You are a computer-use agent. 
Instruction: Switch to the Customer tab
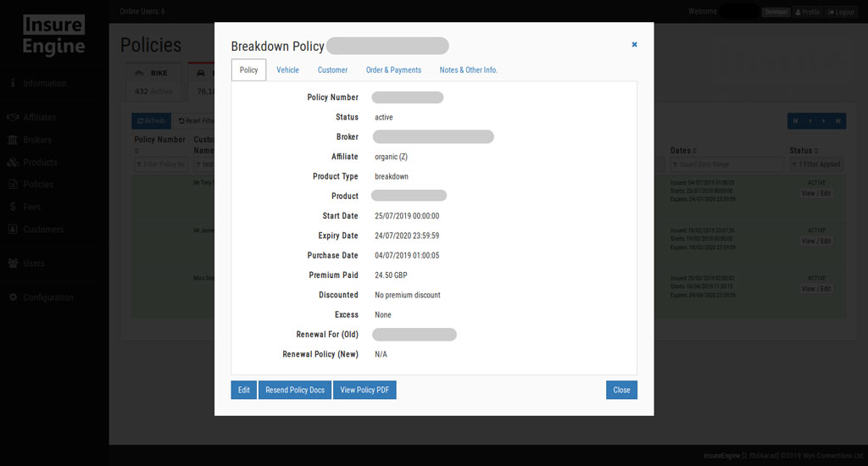tap(332, 70)
